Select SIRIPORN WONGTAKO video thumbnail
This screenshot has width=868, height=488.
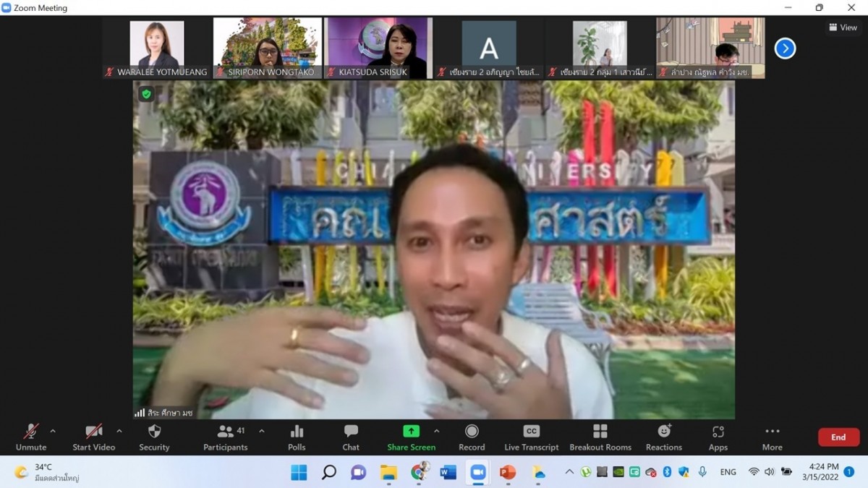268,48
